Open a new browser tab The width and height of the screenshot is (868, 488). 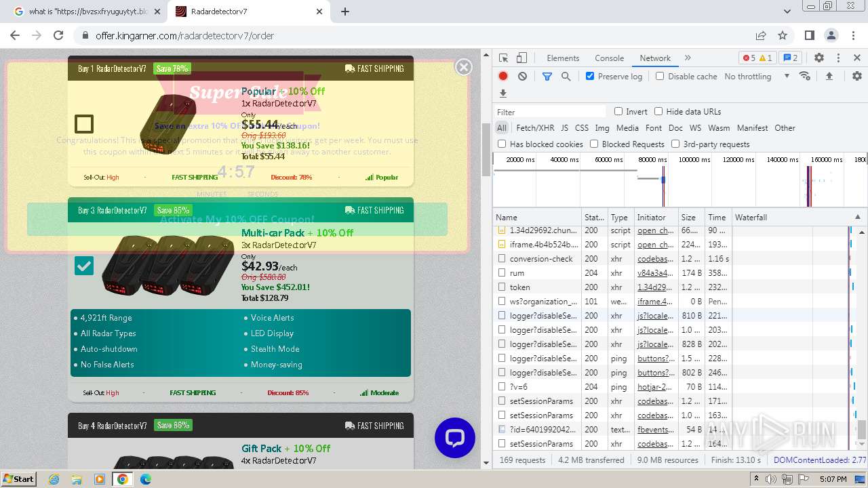[345, 12]
